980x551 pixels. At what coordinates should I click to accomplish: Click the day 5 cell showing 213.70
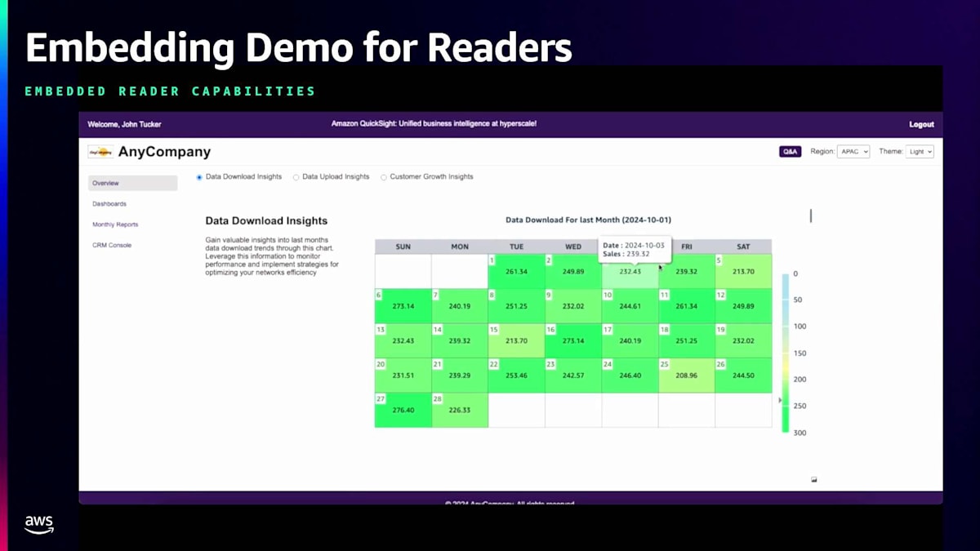(743, 271)
